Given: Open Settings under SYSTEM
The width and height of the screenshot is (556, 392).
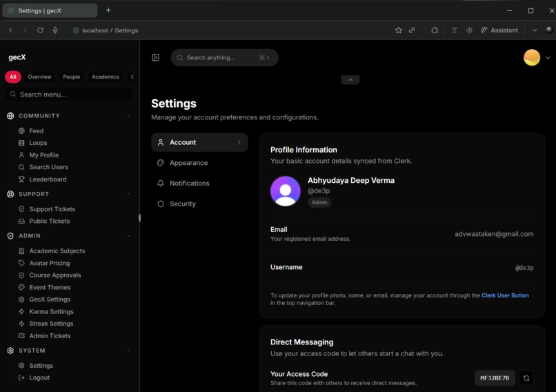Looking at the screenshot, I should click(x=41, y=366).
